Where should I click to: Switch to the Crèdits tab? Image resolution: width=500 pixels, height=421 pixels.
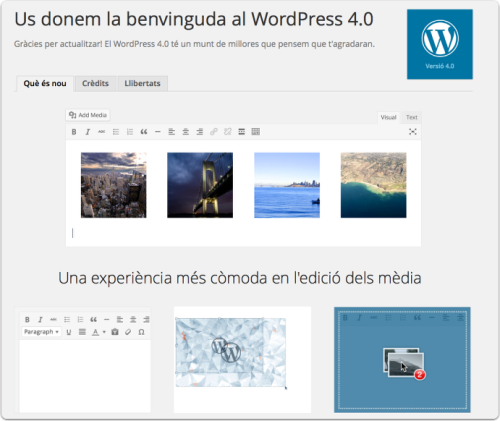coord(95,83)
